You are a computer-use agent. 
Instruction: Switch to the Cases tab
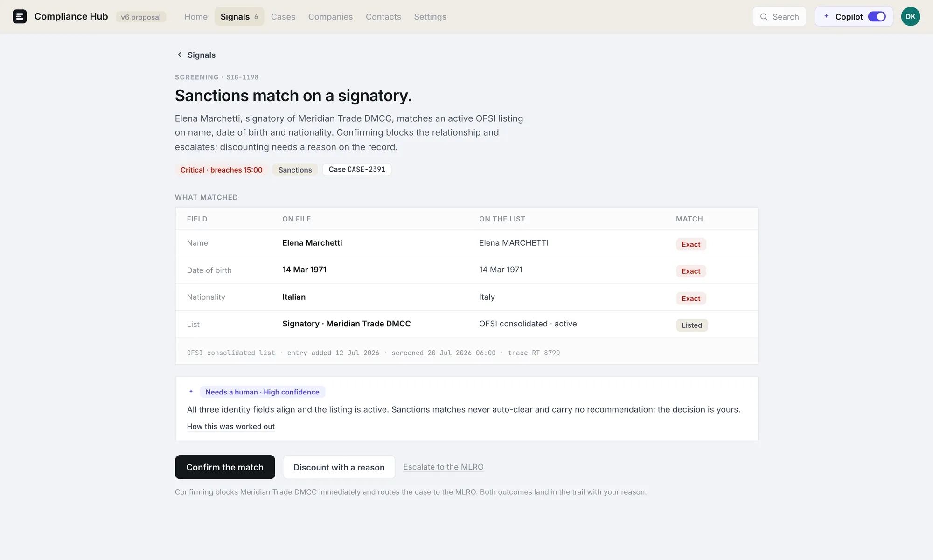283,17
